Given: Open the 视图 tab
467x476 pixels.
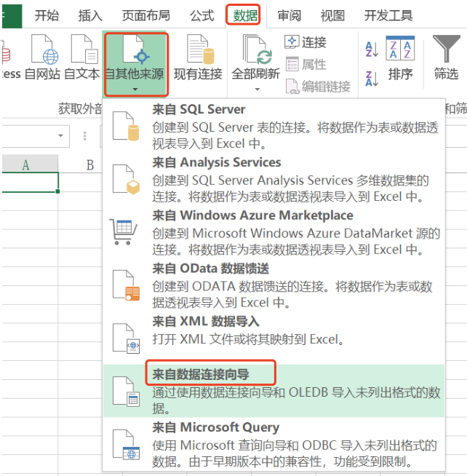Looking at the screenshot, I should (332, 15).
